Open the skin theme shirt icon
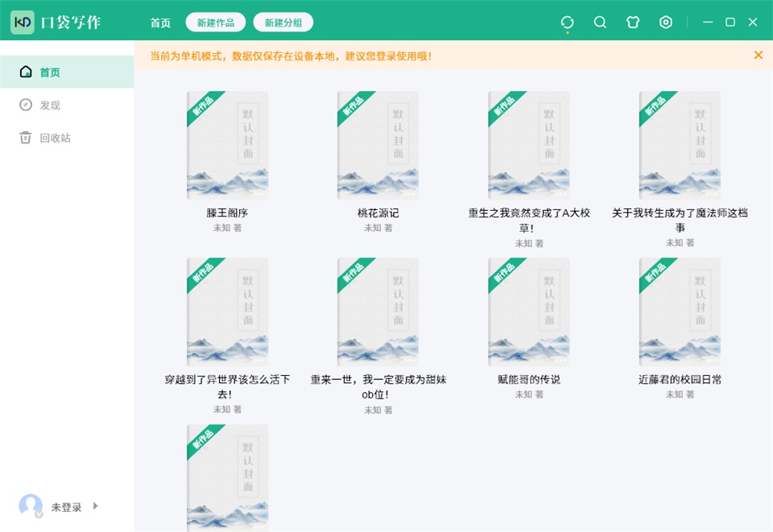 pos(633,23)
